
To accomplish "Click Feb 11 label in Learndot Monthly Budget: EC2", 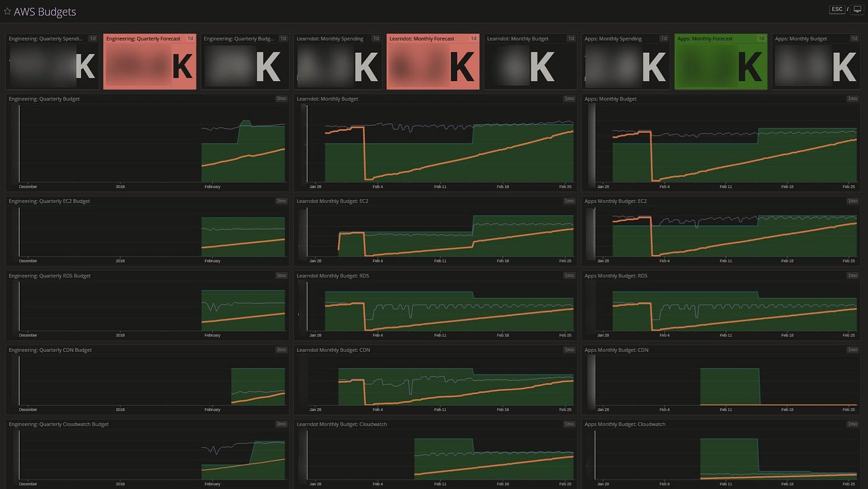I will click(440, 261).
